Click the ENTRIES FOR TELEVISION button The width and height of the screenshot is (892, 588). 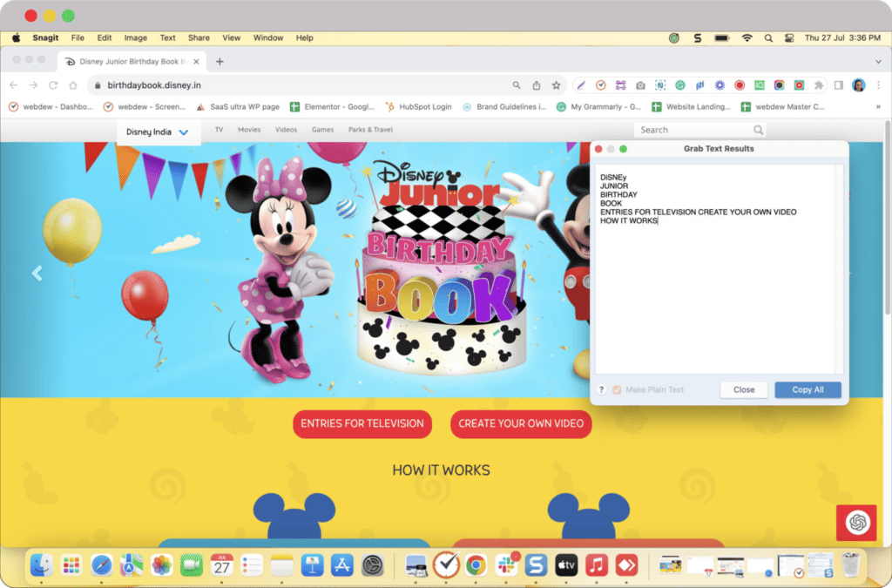click(362, 424)
